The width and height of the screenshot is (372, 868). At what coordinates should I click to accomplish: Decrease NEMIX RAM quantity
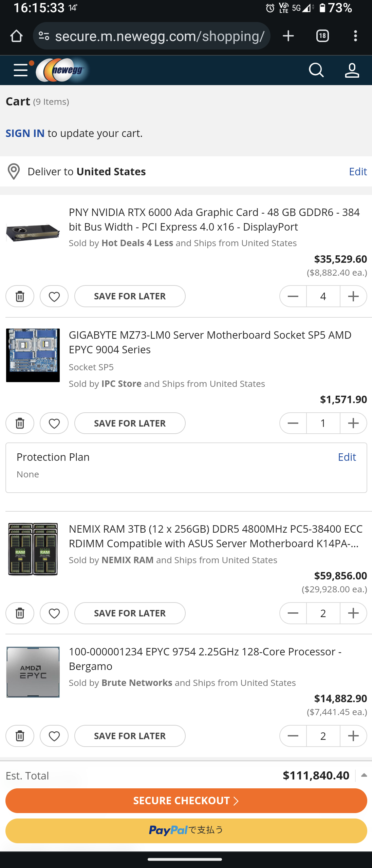(x=293, y=613)
